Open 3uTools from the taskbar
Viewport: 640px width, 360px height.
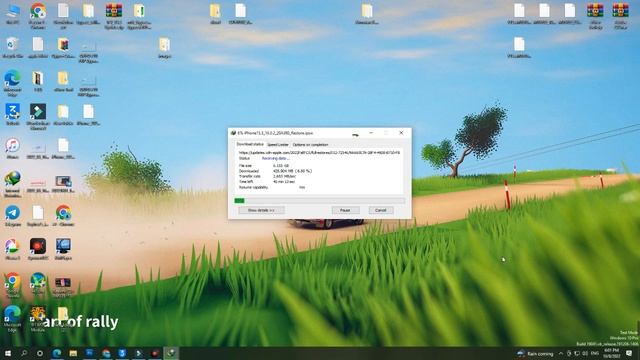(122, 353)
